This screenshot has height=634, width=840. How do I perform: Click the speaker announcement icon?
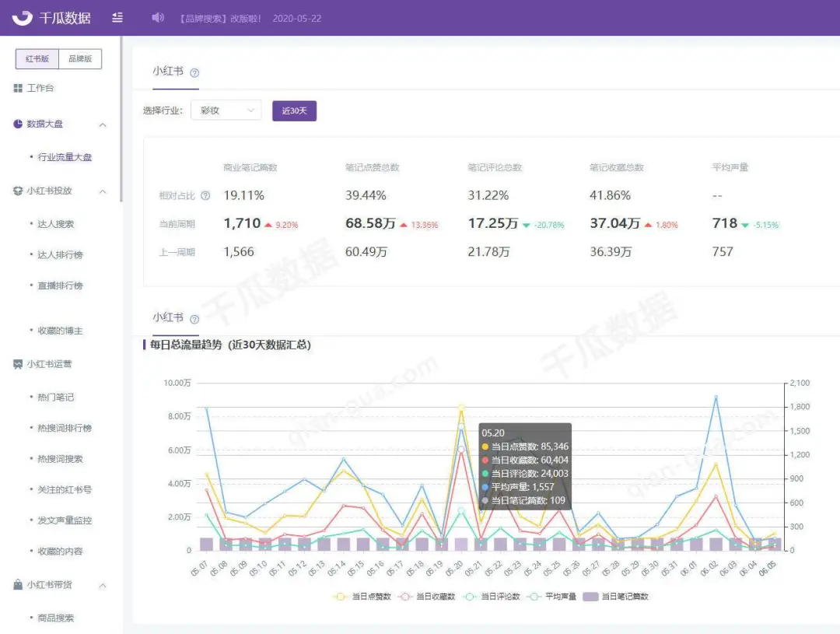[157, 18]
